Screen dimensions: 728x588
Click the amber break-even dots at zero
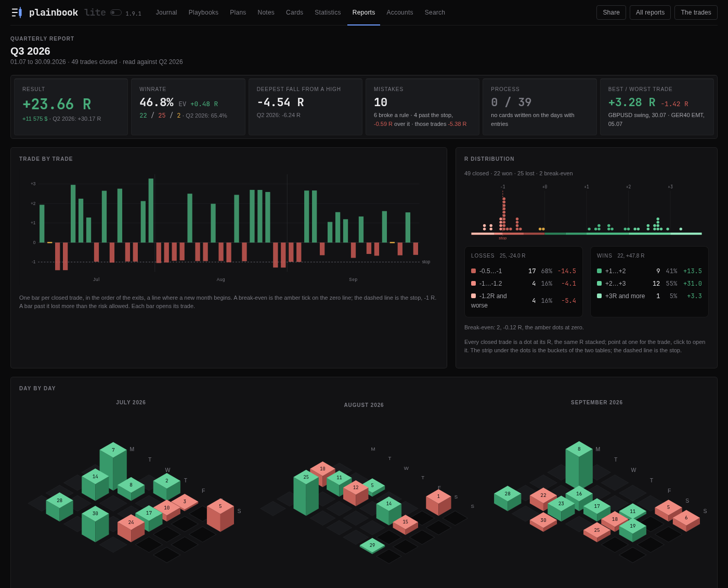click(x=542, y=229)
